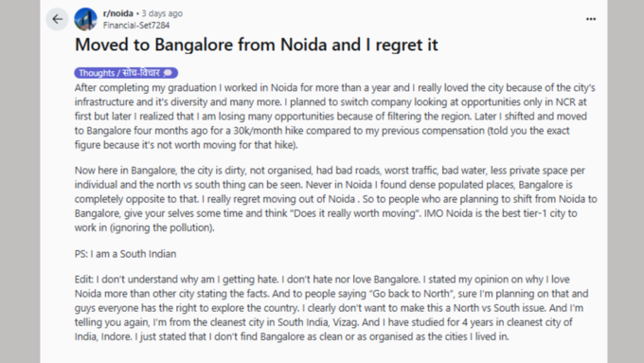Click the "3 days ago" timestamp
This screenshot has height=363, width=644.
[162, 13]
